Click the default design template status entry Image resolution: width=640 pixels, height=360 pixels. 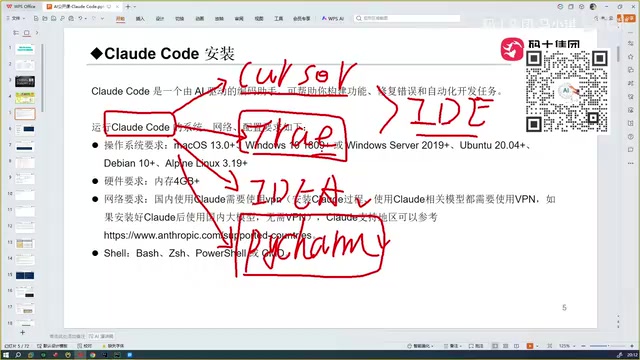[52, 346]
